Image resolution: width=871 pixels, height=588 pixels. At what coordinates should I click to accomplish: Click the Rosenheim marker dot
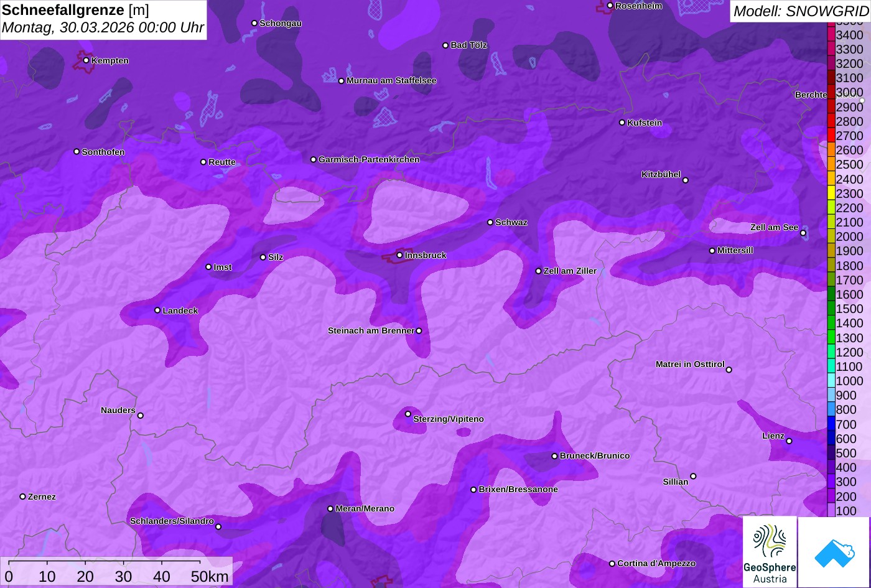pyautogui.click(x=610, y=6)
